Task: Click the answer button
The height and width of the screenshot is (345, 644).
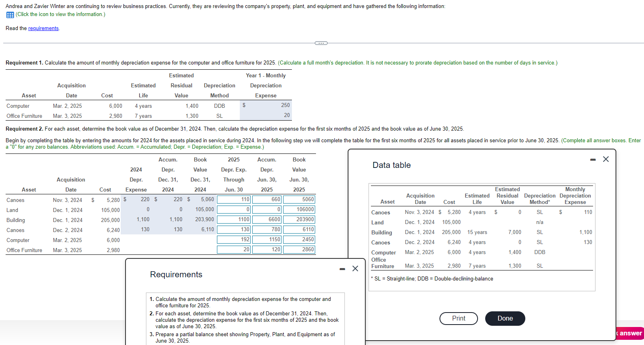Action: [630, 333]
